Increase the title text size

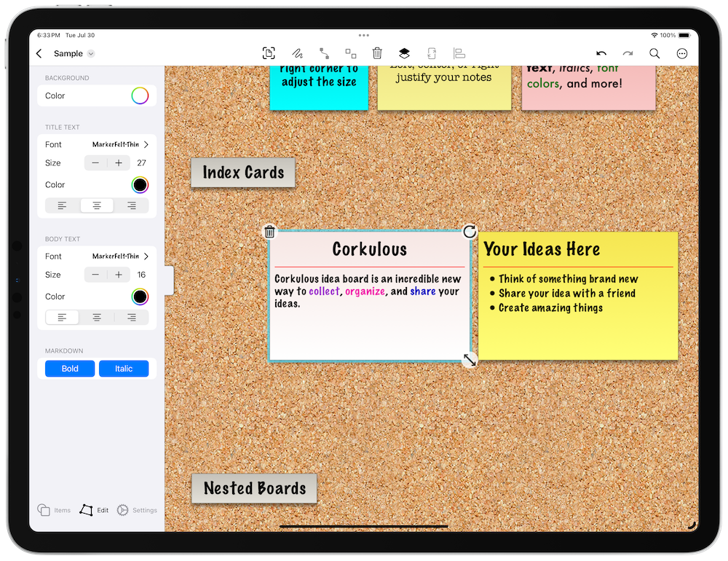click(119, 162)
